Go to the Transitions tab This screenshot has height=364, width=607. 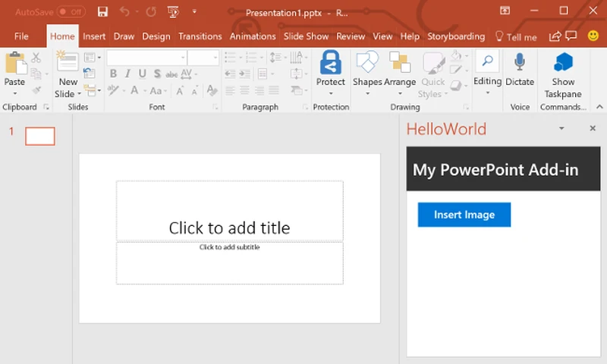click(200, 36)
